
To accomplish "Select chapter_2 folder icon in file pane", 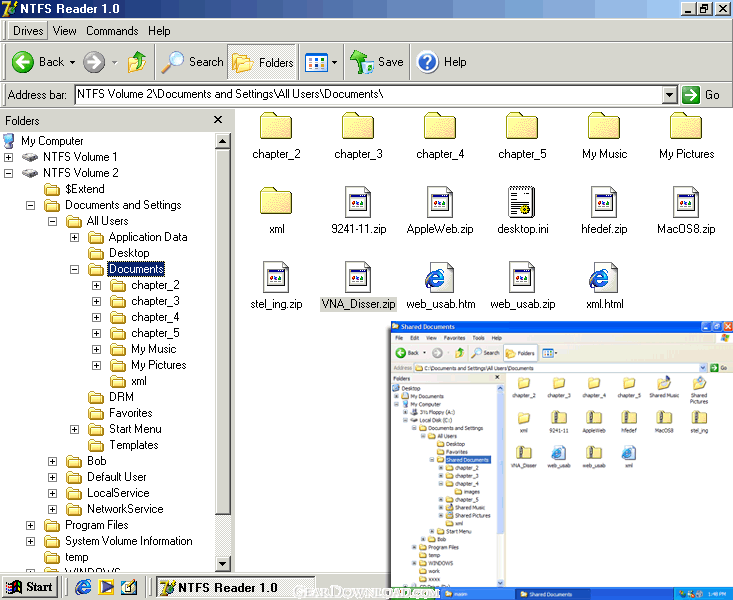I will (x=276, y=126).
